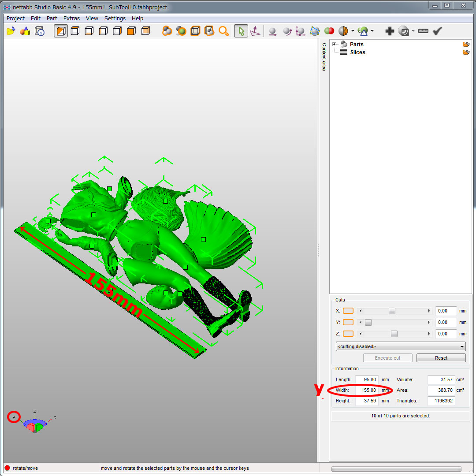Screen dimensions: 476x476
Task: Click the Volume value 31.57
Action: point(441,379)
